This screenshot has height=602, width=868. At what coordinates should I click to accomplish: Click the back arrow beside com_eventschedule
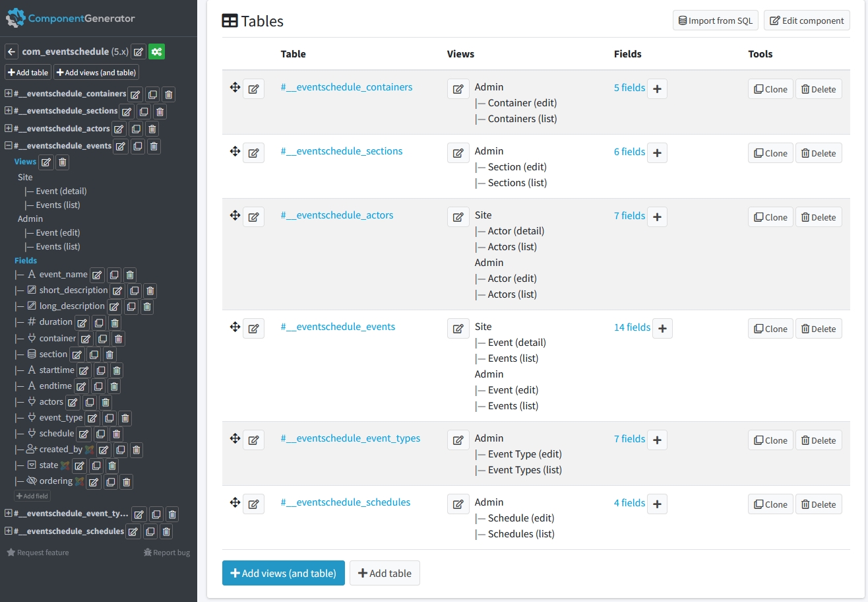[11, 51]
